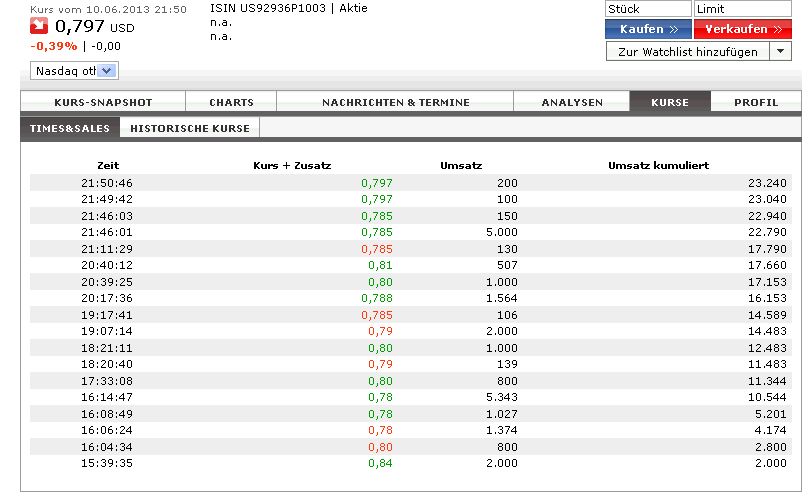The width and height of the screenshot is (810, 503).
Task: Click the red down-arrow price indicator icon
Action: 42,26
